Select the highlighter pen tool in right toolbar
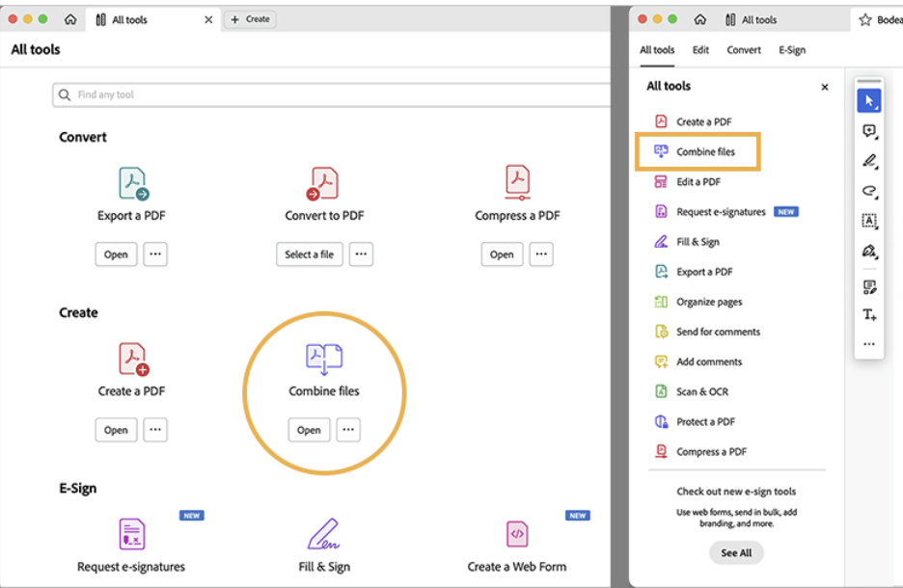 (869, 161)
